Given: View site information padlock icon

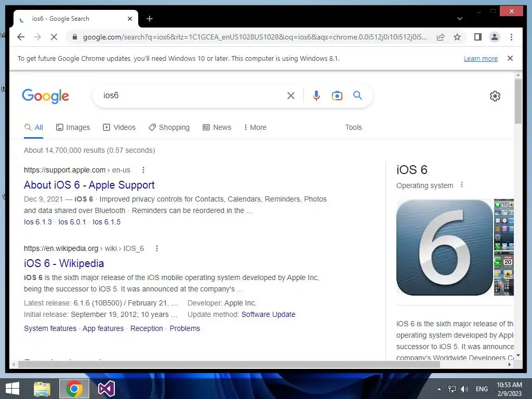Looking at the screenshot, I should point(75,37).
